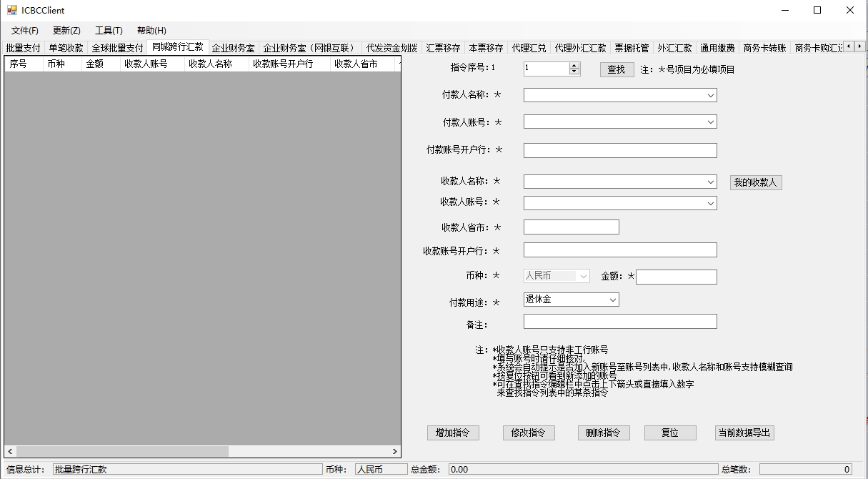Open the 付款人账号 dropdown list

tap(710, 122)
